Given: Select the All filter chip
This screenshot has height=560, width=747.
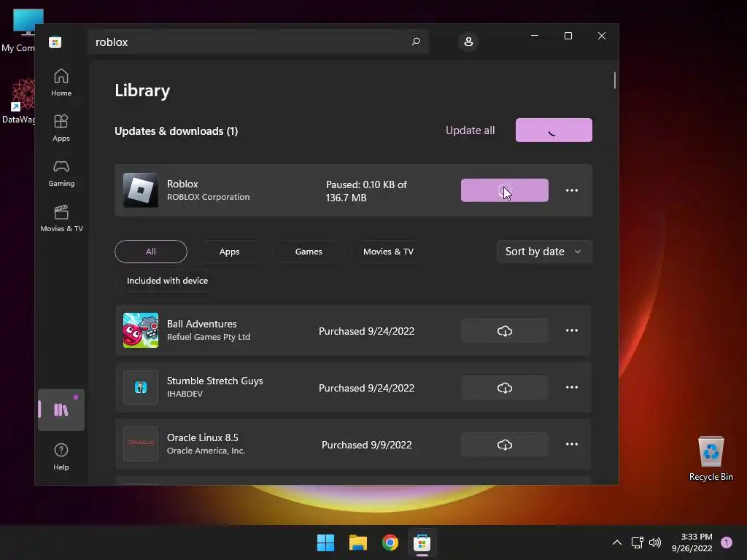Looking at the screenshot, I should pyautogui.click(x=150, y=252).
